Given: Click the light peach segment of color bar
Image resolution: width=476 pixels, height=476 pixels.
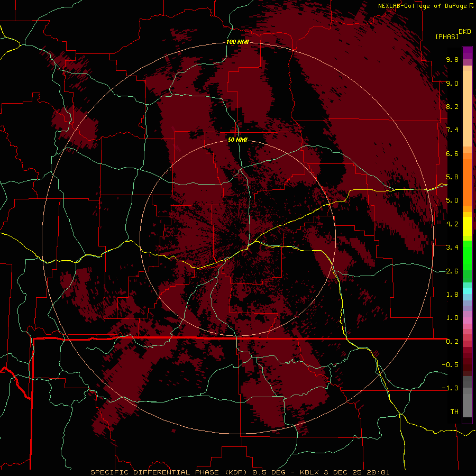Looking at the screenshot, I should (x=467, y=109).
